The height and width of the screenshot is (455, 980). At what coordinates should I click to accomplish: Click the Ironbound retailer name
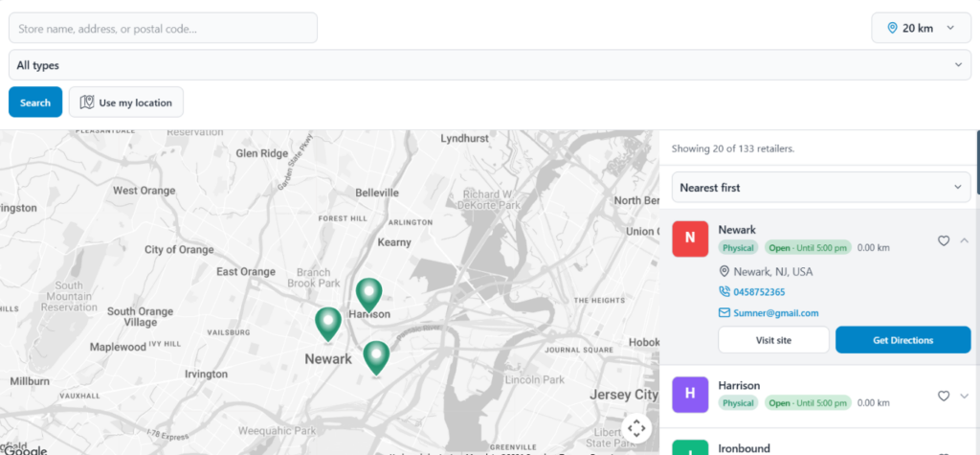click(x=744, y=448)
